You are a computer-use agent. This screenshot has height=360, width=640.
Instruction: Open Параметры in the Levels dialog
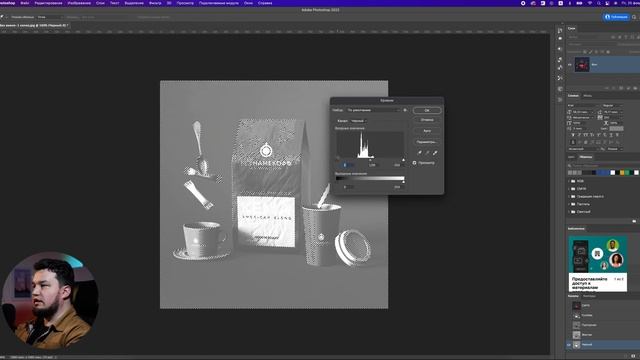(427, 142)
